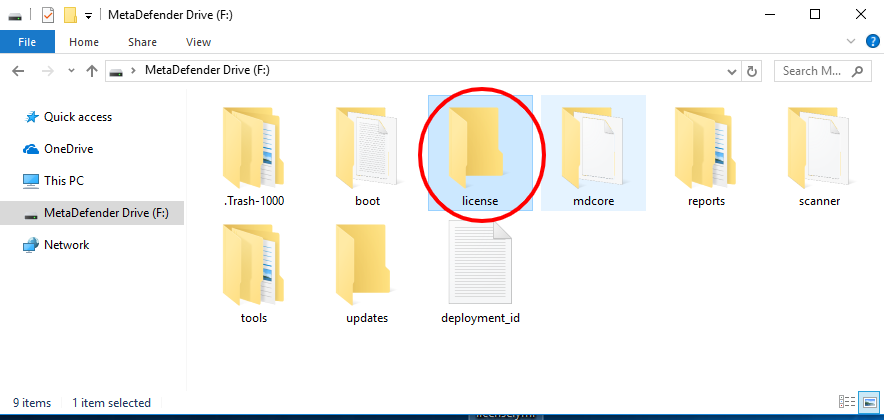Select MetaDefender Drive (F:) in sidebar
Screen dimensions: 884x420
pos(92,213)
